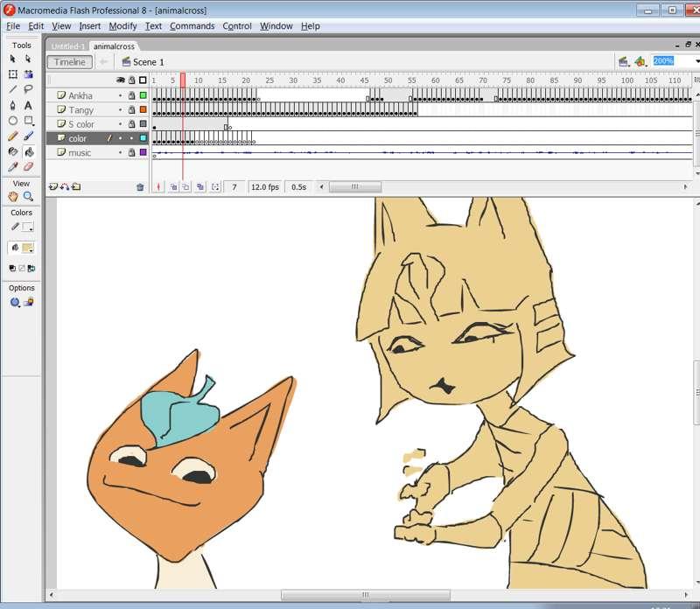Open the File menu
This screenshot has height=609, width=700.
(x=13, y=26)
